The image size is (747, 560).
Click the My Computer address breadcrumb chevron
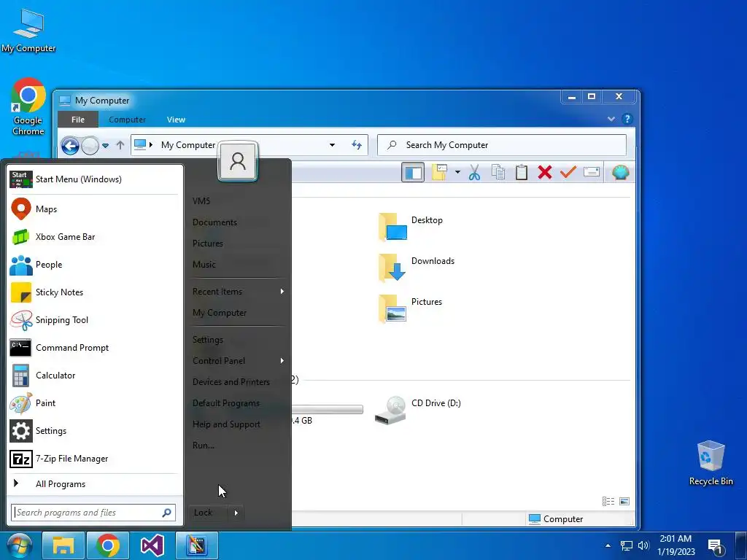(x=150, y=144)
